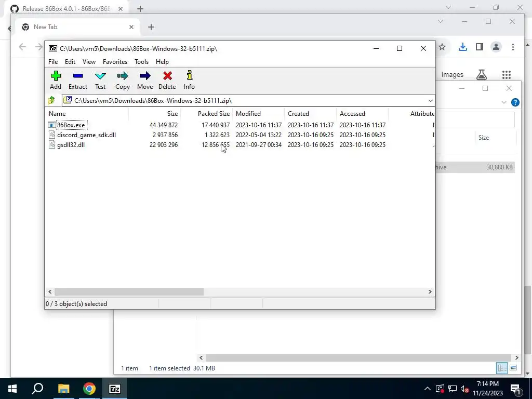The image size is (532, 399).
Task: Click the Explorer help question mark icon
Action: pyautogui.click(x=515, y=102)
